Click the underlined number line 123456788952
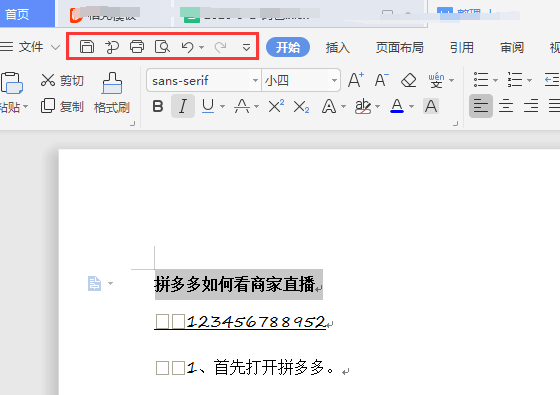 (x=256, y=321)
